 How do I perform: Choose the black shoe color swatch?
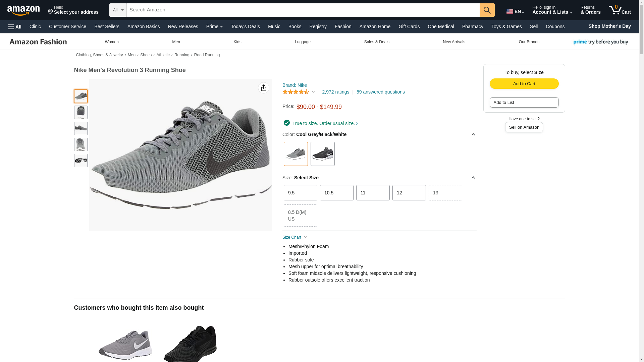pos(323,154)
